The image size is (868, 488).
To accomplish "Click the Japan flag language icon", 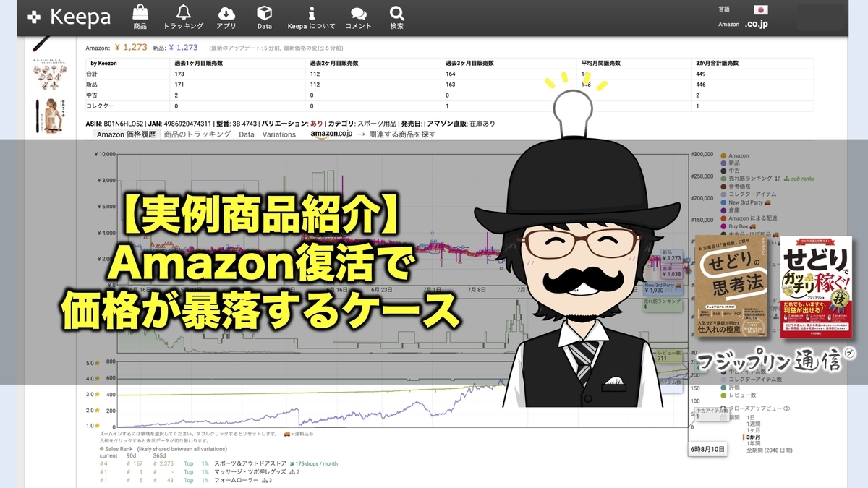I will tap(760, 9).
